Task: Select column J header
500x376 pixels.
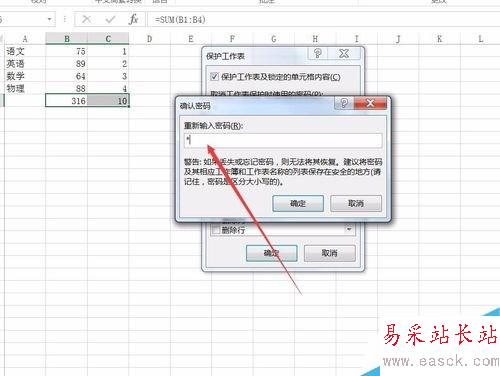Action: (398, 39)
